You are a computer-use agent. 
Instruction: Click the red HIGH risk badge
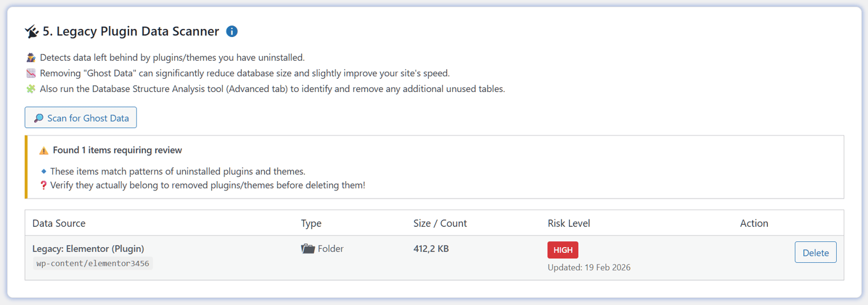tap(563, 250)
